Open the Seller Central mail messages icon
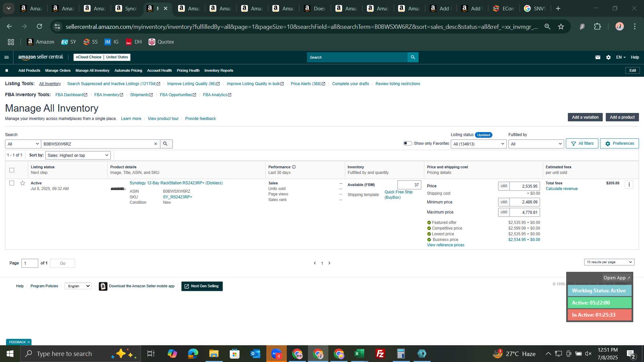The image size is (644, 362). [598, 57]
